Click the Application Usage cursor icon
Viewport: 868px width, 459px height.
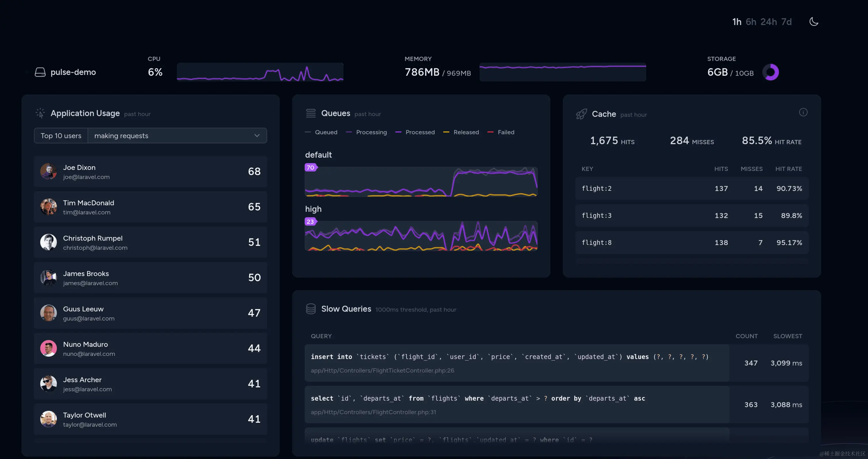coord(40,113)
